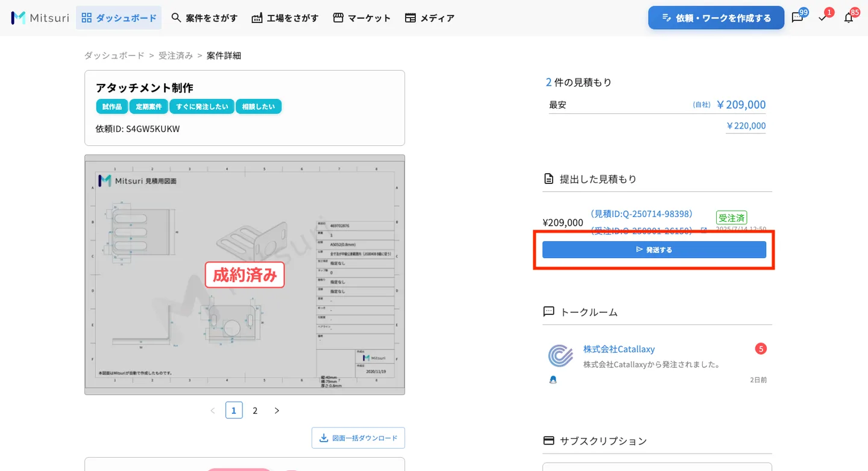The height and width of the screenshot is (471, 868).
Task: Click the 案件詳細 breadcrumb text
Action: pyautogui.click(x=224, y=55)
